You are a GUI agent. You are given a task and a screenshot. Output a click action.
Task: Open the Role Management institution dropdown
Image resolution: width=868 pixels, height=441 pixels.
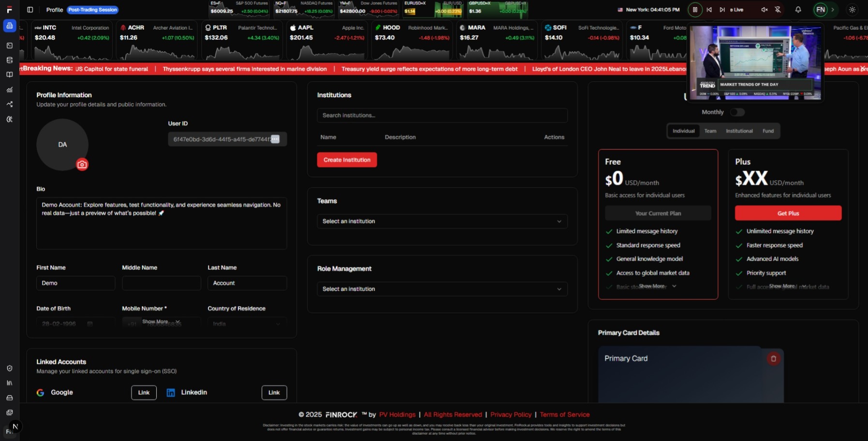(x=442, y=289)
